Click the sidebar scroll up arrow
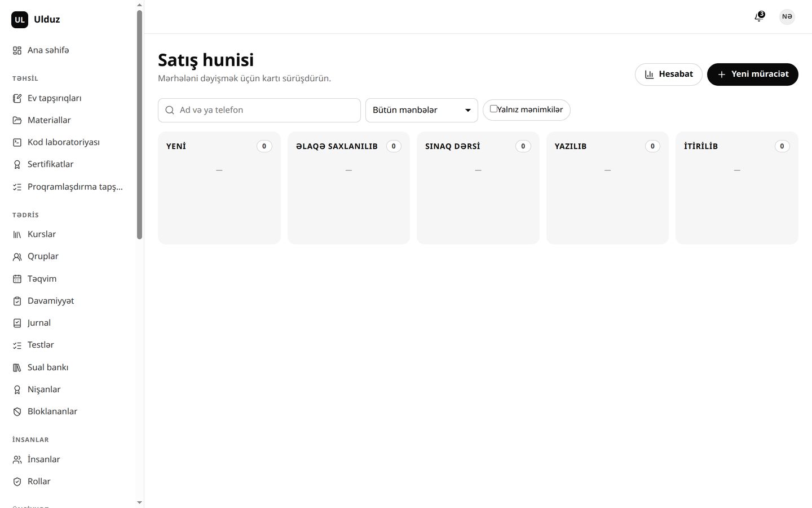This screenshot has height=508, width=812. tap(140, 5)
